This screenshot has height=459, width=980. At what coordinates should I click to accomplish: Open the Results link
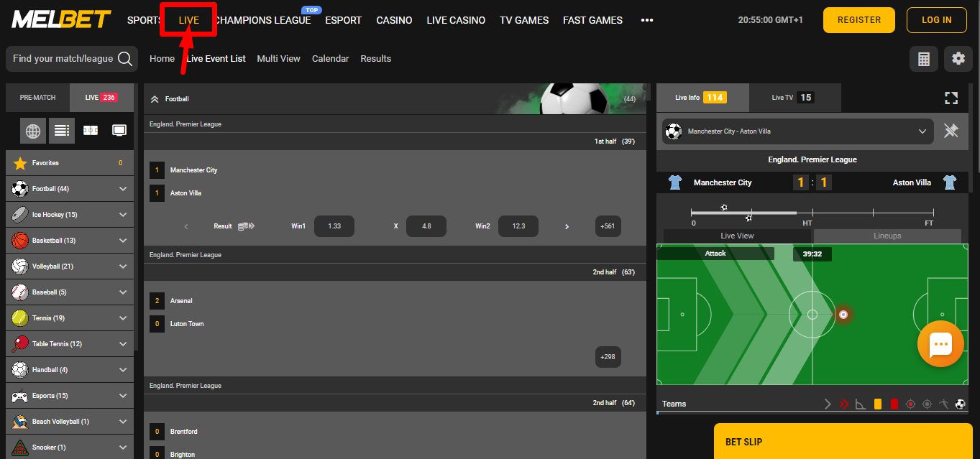[376, 59]
